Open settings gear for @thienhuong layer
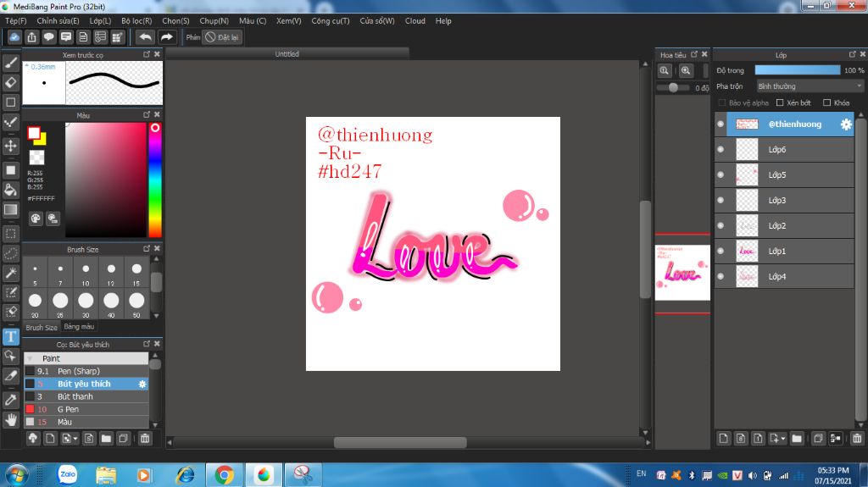Screen dimensions: 868x487 click(x=845, y=125)
